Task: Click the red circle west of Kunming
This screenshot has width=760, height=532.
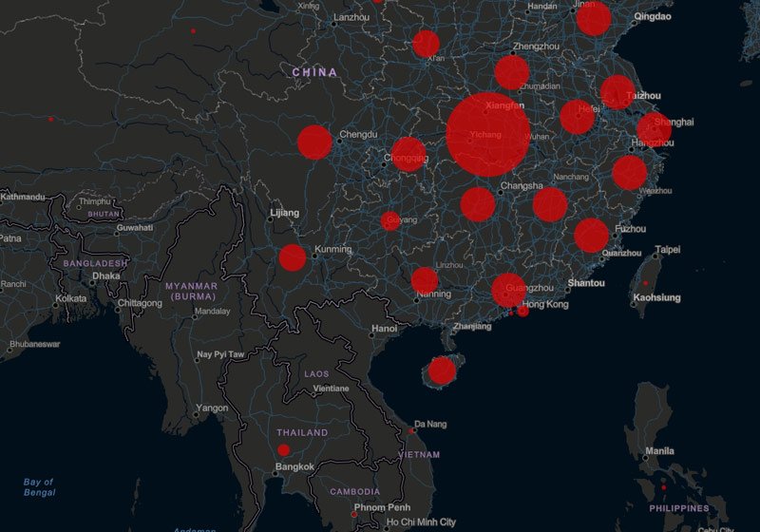Action: (293, 257)
